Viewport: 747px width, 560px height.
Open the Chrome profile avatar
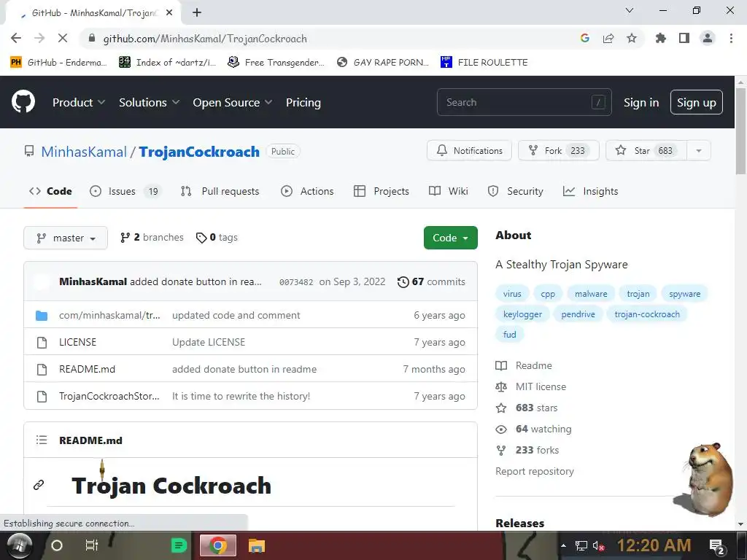click(x=708, y=39)
